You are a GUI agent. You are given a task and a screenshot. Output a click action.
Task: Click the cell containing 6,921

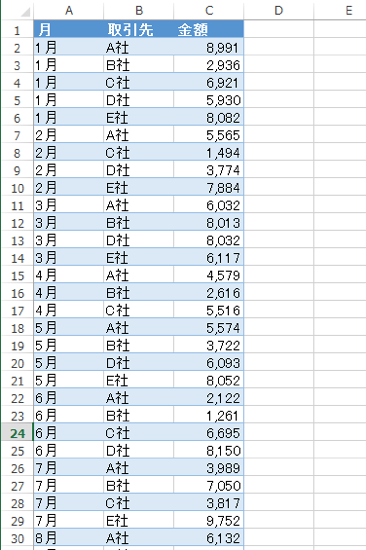(208, 82)
